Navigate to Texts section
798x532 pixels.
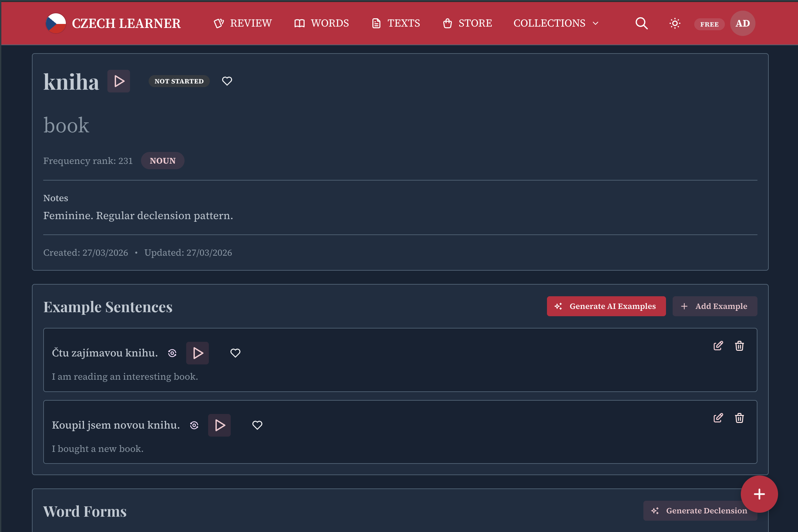[x=396, y=23]
